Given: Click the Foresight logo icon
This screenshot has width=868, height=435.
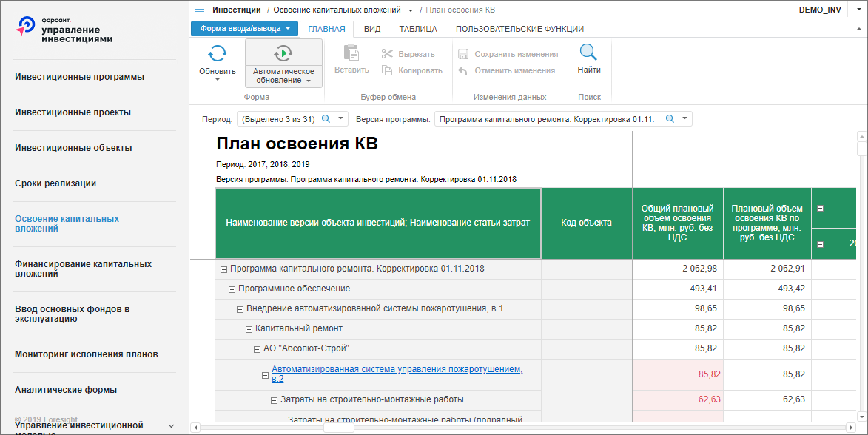Looking at the screenshot, I should click(25, 25).
